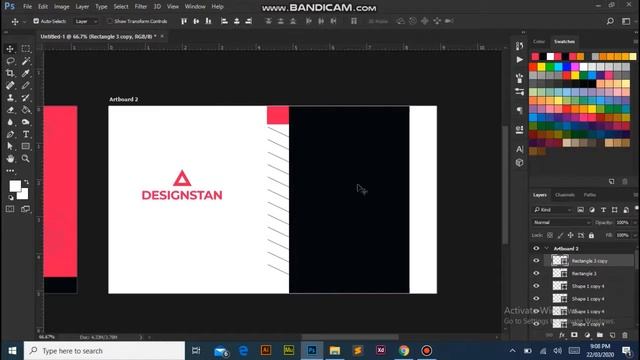The width and height of the screenshot is (640, 360).
Task: Toggle the Show Transform Controls checkbox
Action: 109,21
